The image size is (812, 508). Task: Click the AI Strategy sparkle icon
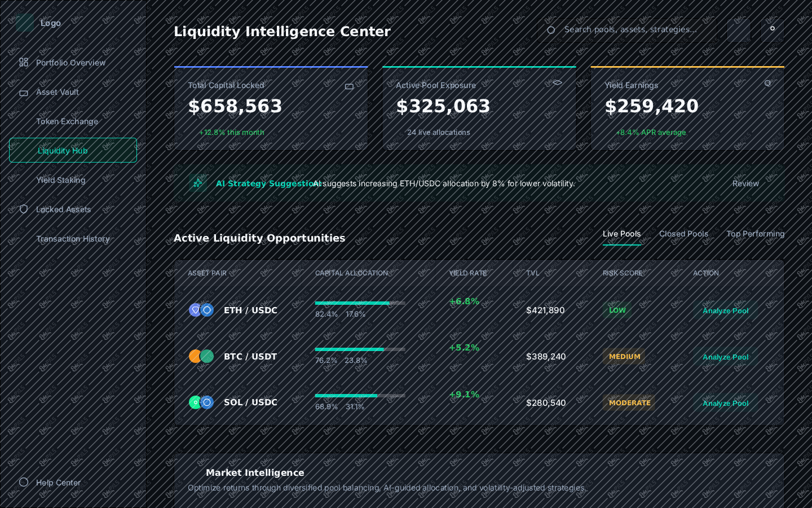coord(197,183)
